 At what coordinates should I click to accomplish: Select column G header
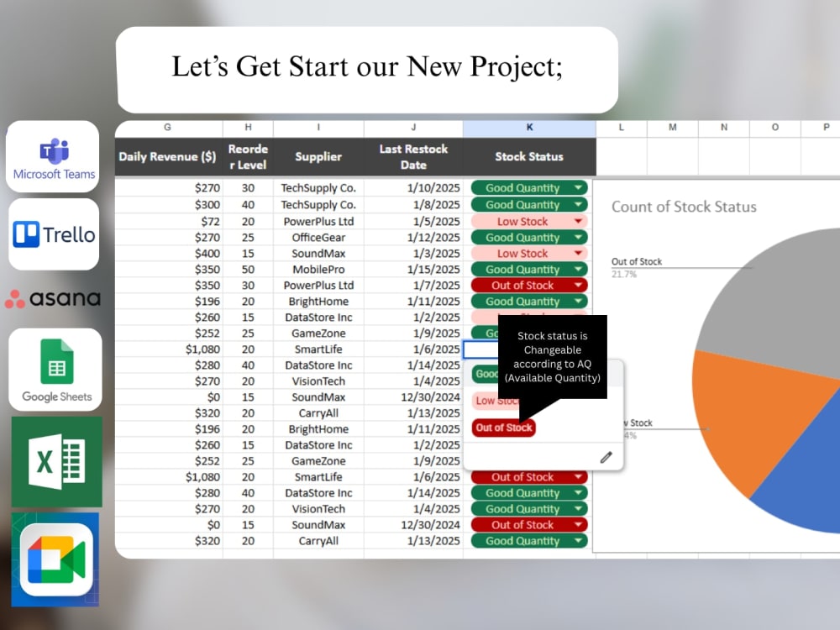[168, 128]
